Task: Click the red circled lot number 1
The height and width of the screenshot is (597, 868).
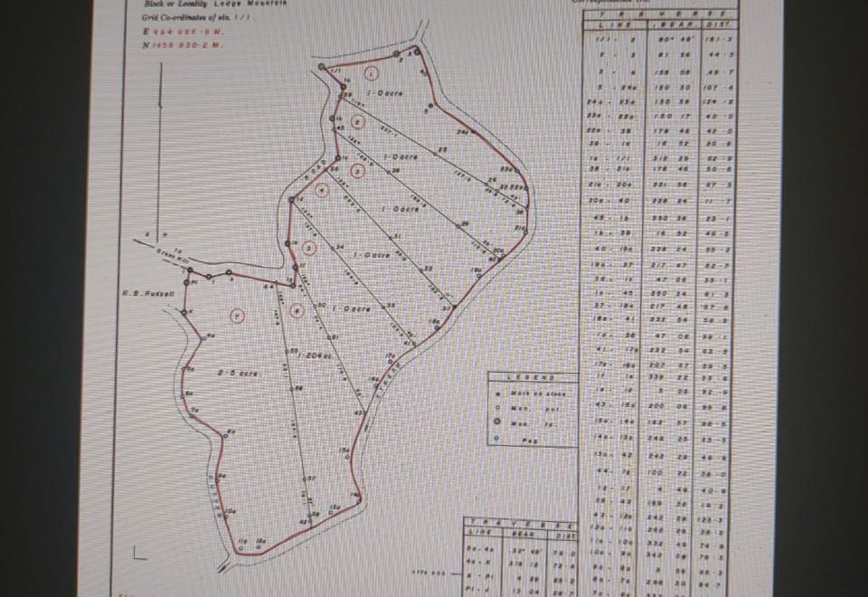Action: pyautogui.click(x=371, y=73)
